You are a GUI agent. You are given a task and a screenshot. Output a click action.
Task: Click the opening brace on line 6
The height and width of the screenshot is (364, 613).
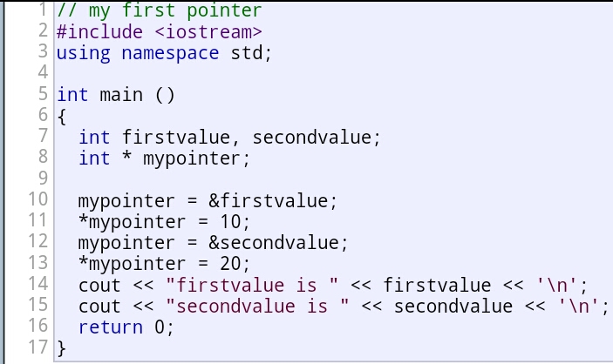point(61,117)
